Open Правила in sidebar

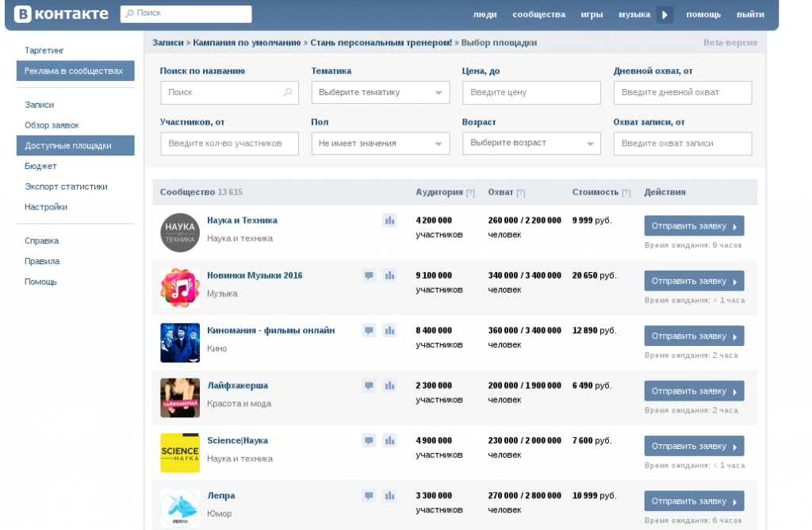[42, 262]
